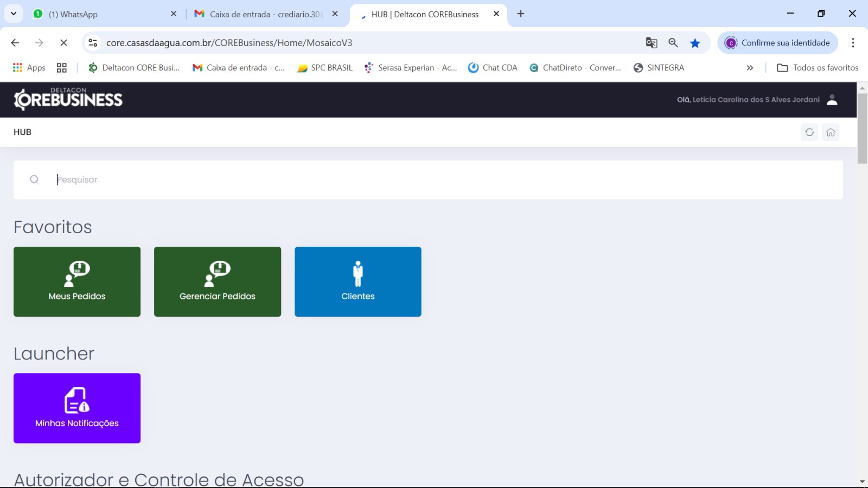Screen dimensions: 868x488
Task: Open Minhas Notificações launcher tile
Action: click(x=77, y=408)
